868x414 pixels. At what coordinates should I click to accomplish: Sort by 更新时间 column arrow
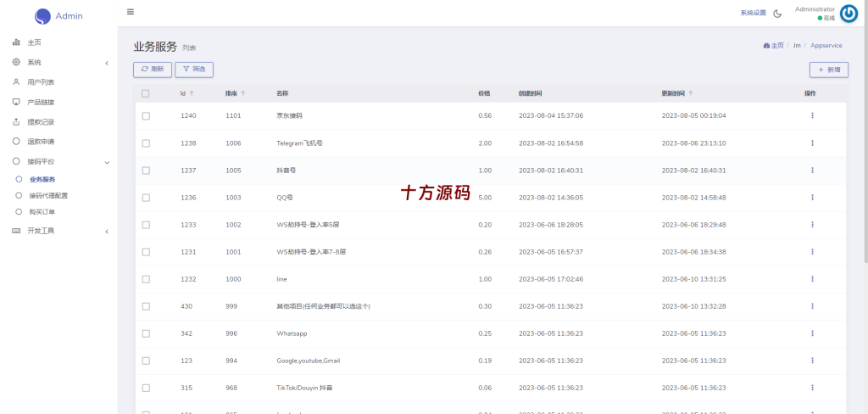[690, 93]
